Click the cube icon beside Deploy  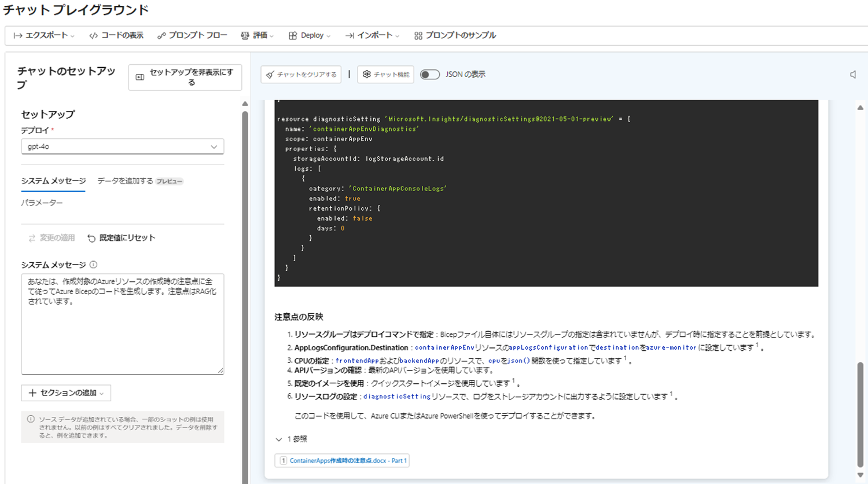click(293, 36)
